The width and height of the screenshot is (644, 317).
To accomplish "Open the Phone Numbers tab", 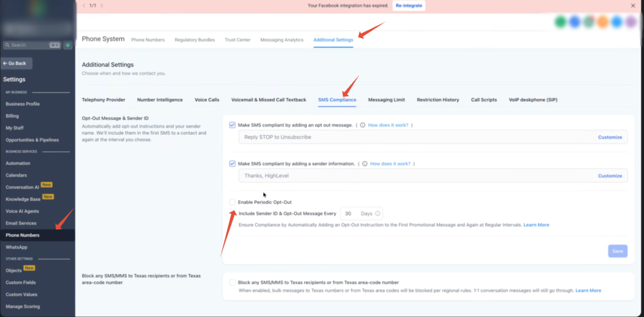I will pyautogui.click(x=148, y=40).
